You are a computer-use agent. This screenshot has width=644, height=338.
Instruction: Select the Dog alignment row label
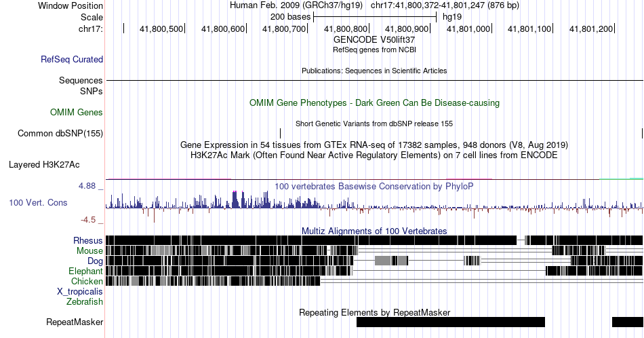click(95, 261)
